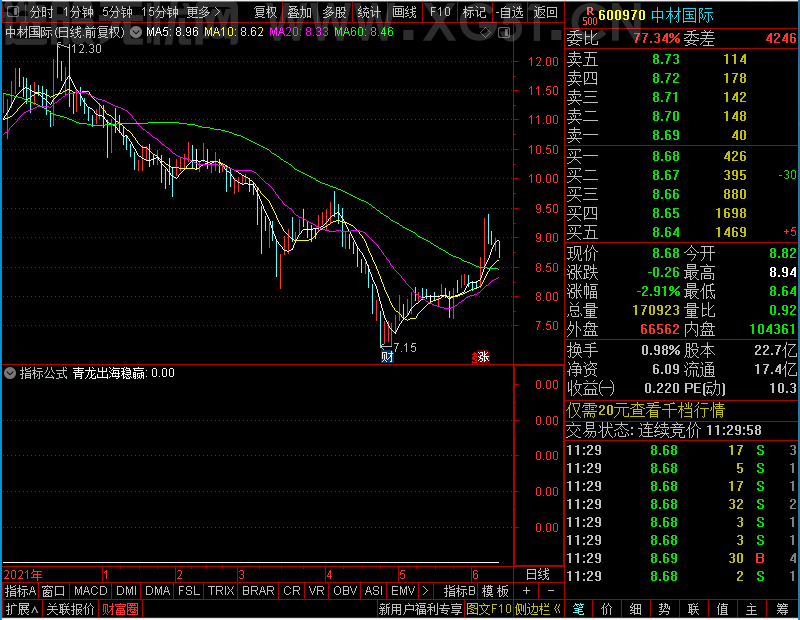Click the 新用户福利专享 link
The width and height of the screenshot is (800, 620).
coord(420,609)
